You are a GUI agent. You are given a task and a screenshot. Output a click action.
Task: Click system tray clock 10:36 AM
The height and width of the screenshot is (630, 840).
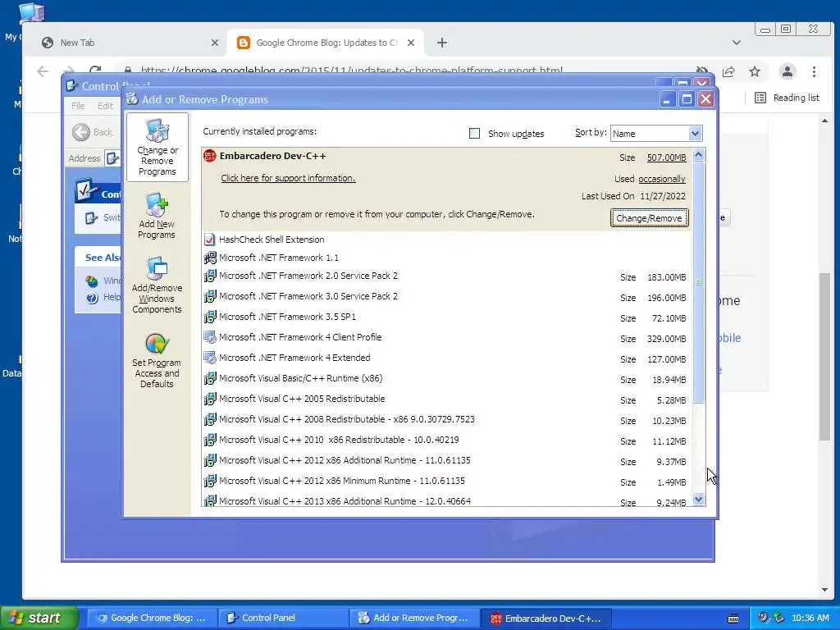coord(810,618)
